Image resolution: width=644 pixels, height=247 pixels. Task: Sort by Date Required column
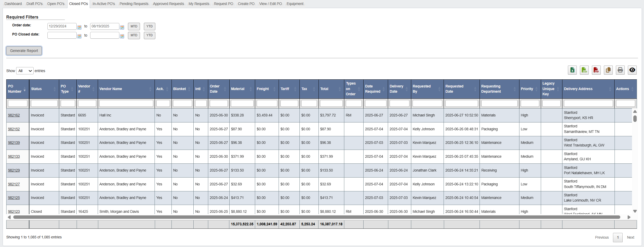(x=376, y=89)
